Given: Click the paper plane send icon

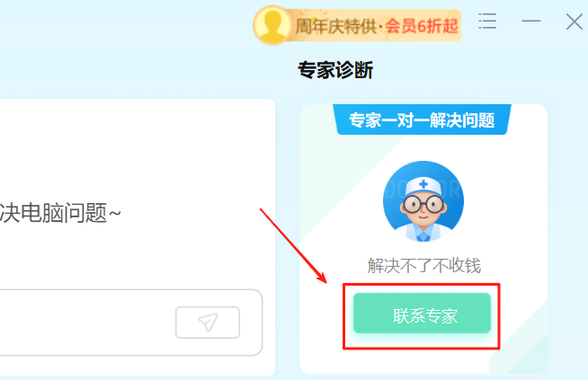Looking at the screenshot, I should coord(208,323).
